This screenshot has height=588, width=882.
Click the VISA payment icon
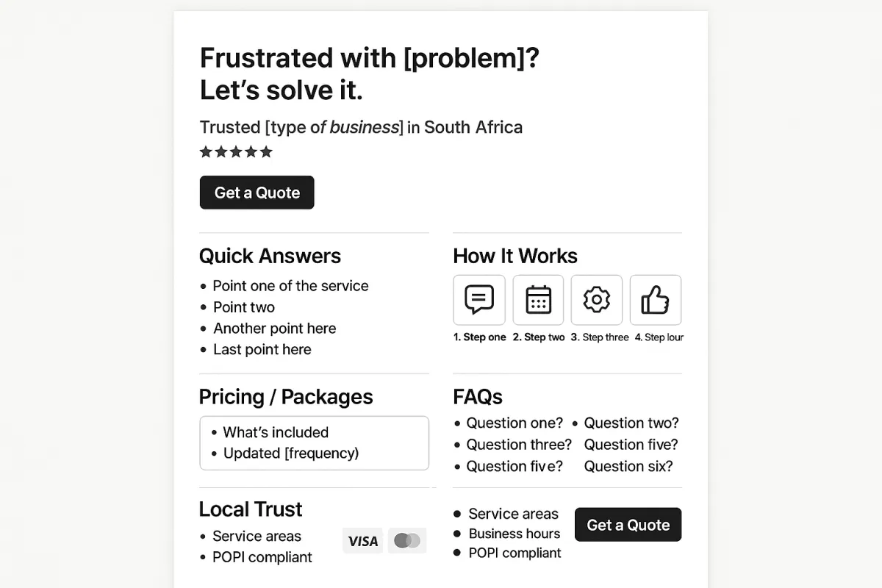(x=362, y=541)
